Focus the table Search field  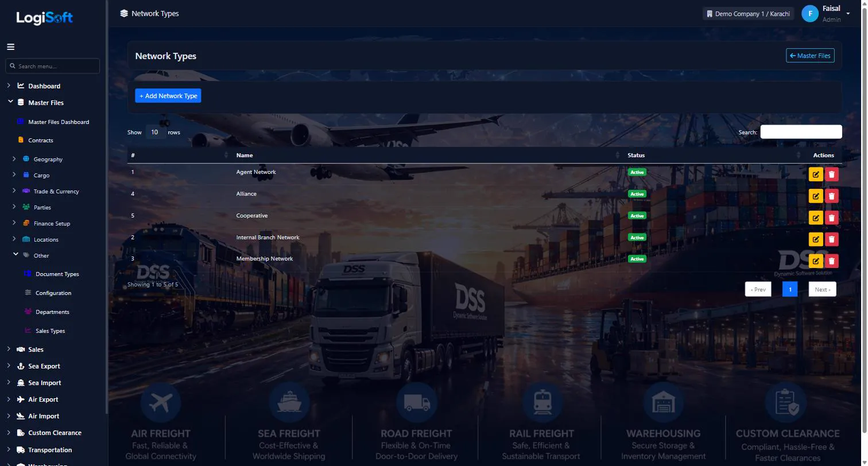point(801,132)
